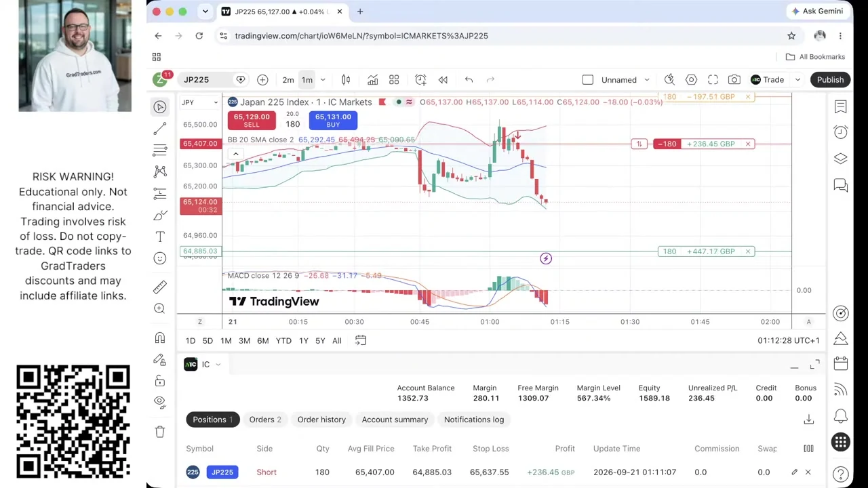Open the emoji sticker tool
Viewport: 868px width, 488px height.
tap(160, 258)
